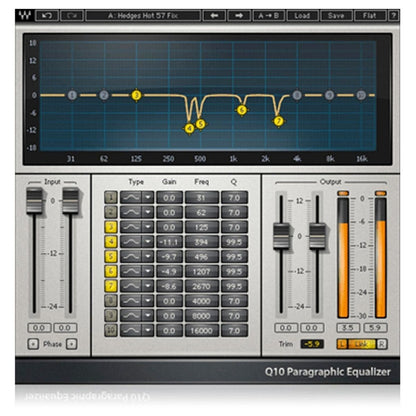
Task: Click the left input fader handle
Action: tap(35, 201)
